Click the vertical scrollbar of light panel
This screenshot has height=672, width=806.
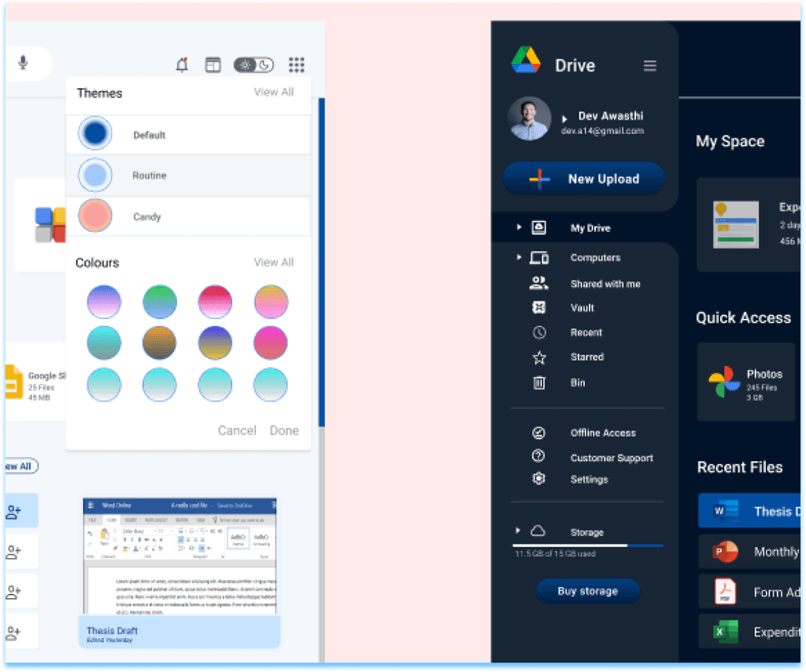tap(322, 262)
